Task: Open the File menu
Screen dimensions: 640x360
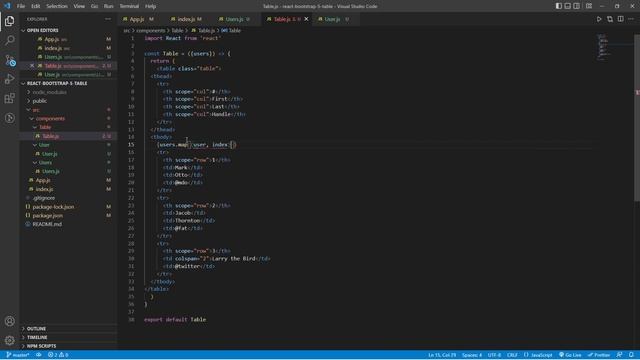Action: 21,6
